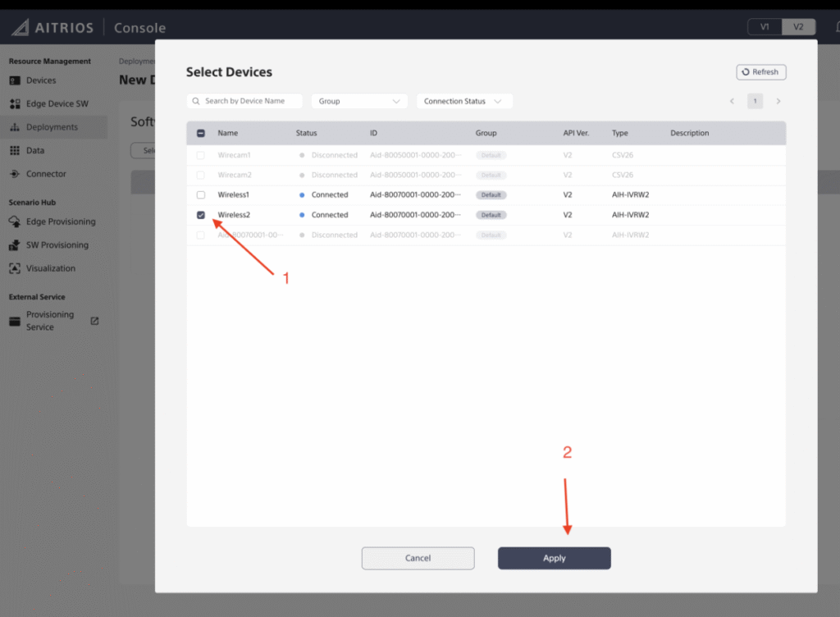
Task: Open the Data grid icon
Action: tap(15, 151)
